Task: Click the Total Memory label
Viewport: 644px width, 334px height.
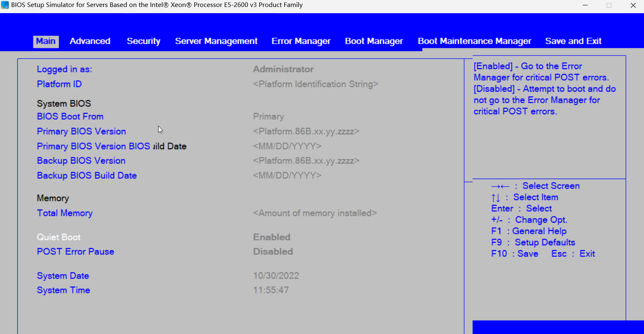Action: pyautogui.click(x=64, y=213)
